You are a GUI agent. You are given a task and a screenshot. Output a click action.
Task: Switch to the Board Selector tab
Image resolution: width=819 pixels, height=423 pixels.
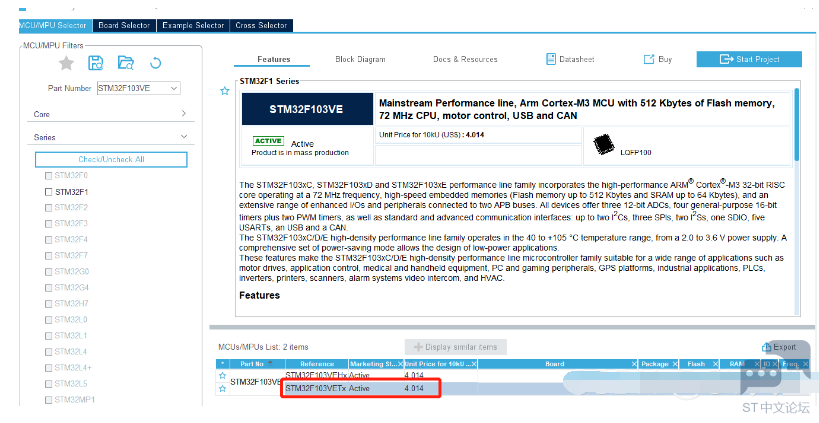[124, 25]
